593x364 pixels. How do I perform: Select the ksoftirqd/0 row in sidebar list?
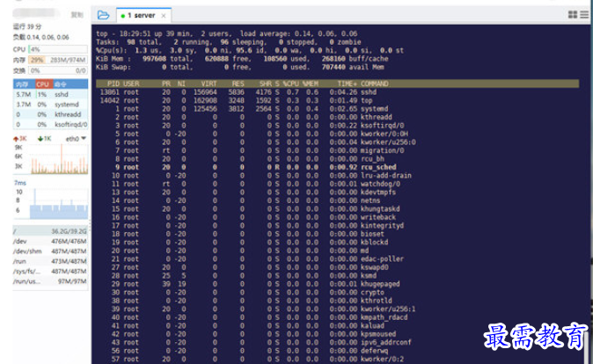click(x=51, y=124)
